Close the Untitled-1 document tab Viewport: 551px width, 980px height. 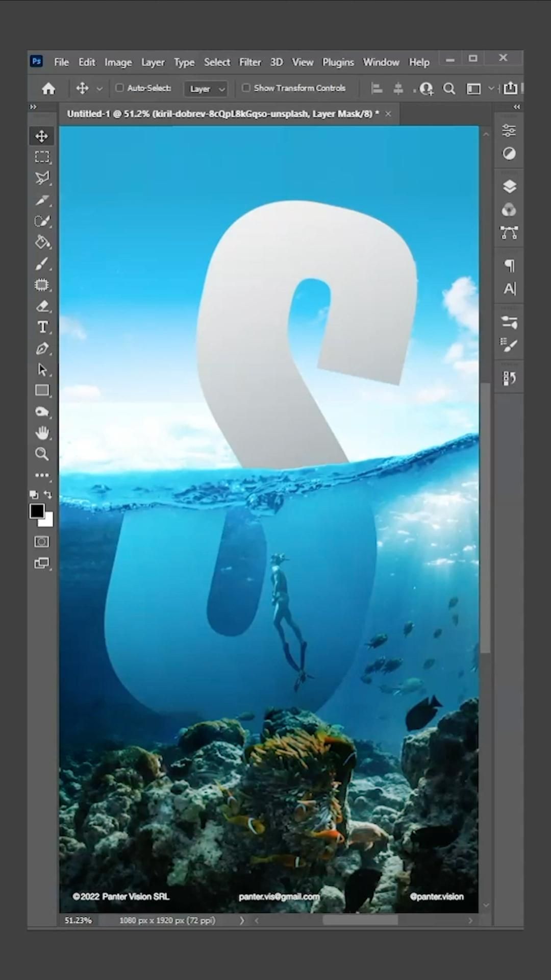[x=388, y=114]
